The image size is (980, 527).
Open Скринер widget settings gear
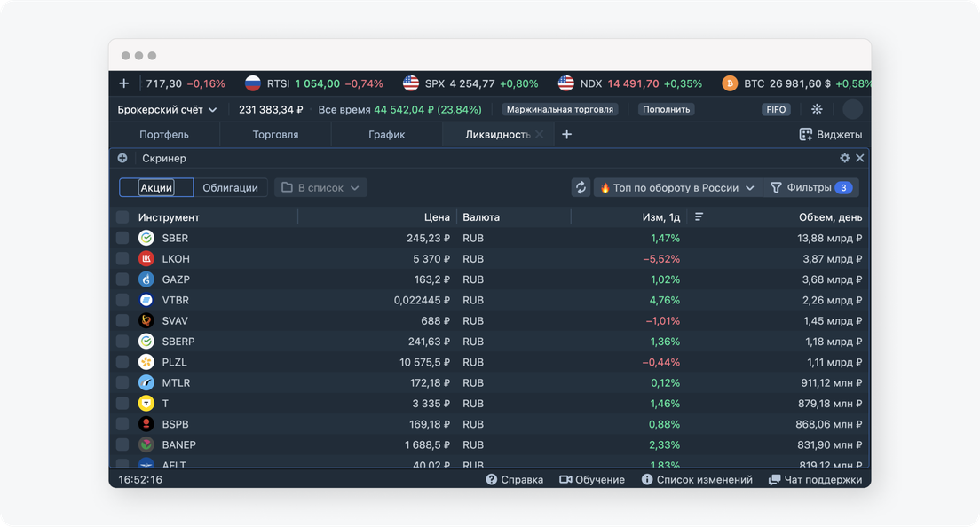coord(844,158)
